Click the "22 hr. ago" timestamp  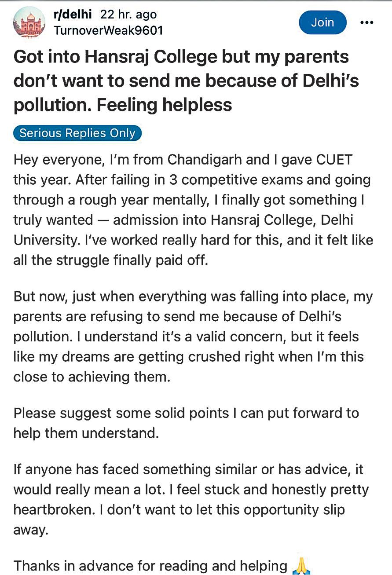tap(128, 15)
